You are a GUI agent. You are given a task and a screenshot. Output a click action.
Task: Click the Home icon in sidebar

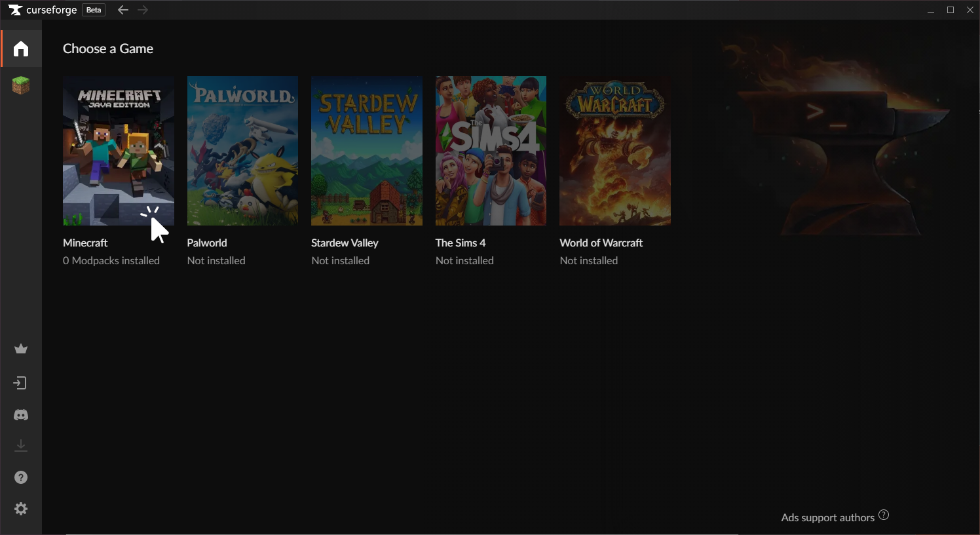[21, 49]
